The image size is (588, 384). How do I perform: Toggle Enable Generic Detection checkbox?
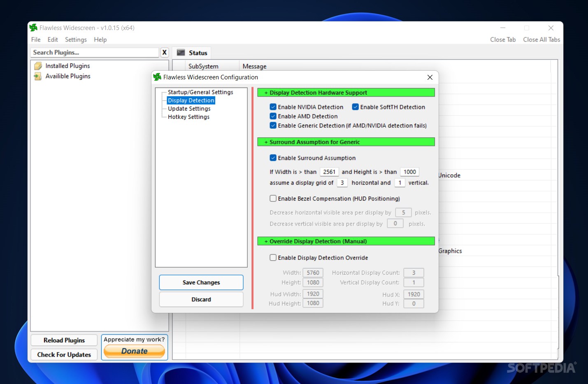click(x=273, y=125)
